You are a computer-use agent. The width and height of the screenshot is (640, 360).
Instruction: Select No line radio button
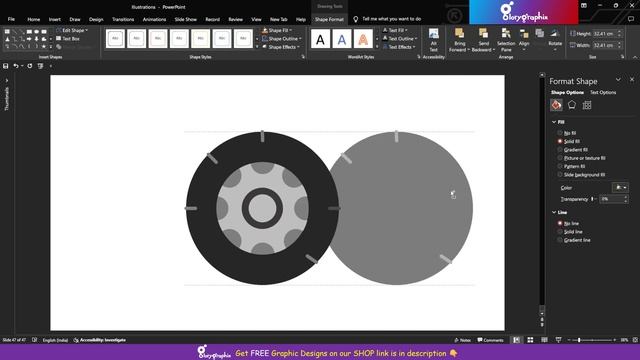tap(560, 223)
